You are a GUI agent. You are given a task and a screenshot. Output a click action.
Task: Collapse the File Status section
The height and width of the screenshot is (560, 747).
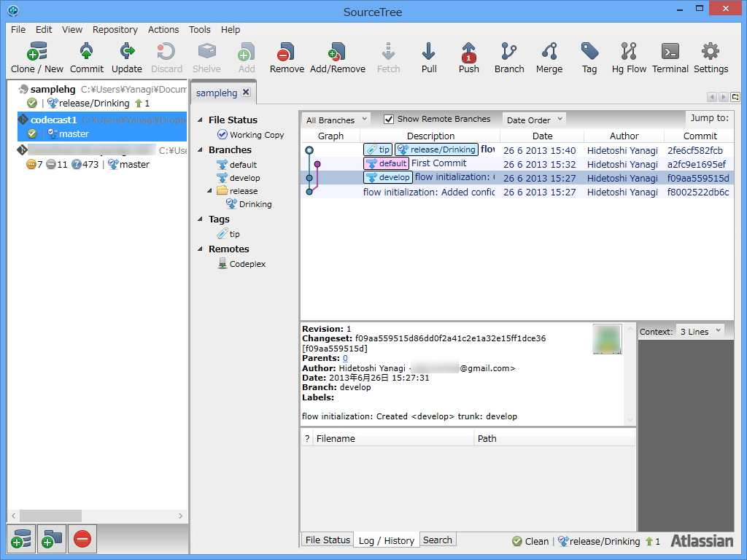tap(201, 120)
